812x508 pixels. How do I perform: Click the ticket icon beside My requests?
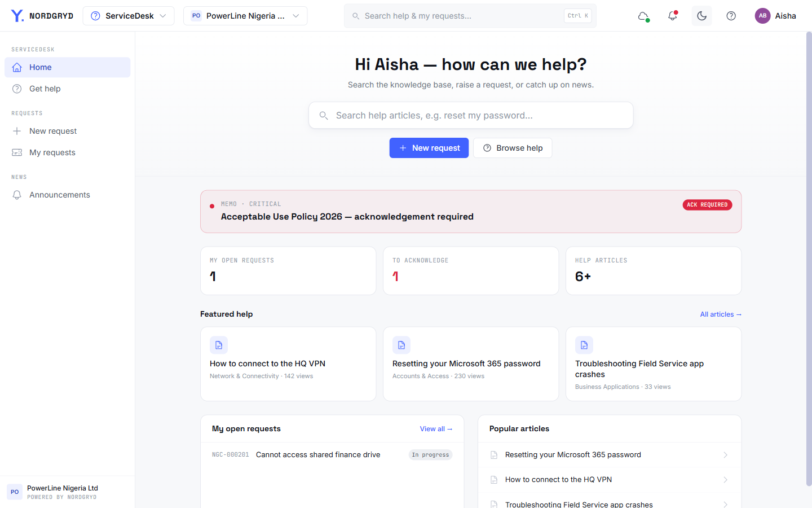17,152
